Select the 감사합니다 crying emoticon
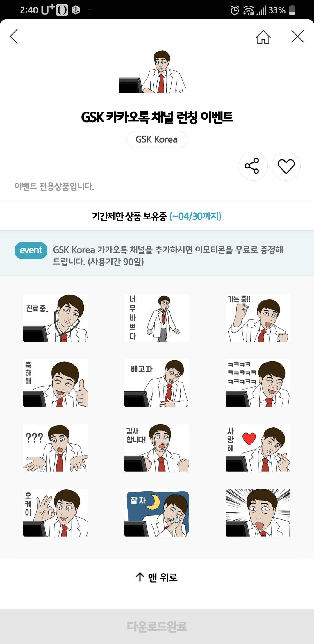 157,448
